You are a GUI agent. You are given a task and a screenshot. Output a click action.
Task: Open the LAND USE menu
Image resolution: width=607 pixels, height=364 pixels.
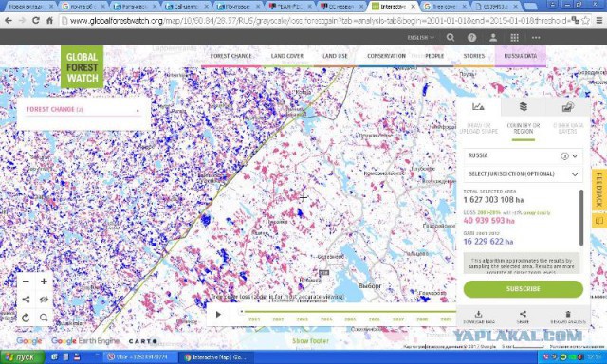tap(335, 56)
